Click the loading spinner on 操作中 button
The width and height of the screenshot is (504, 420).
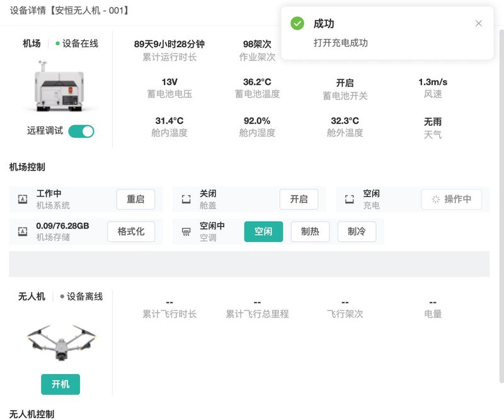click(x=435, y=200)
